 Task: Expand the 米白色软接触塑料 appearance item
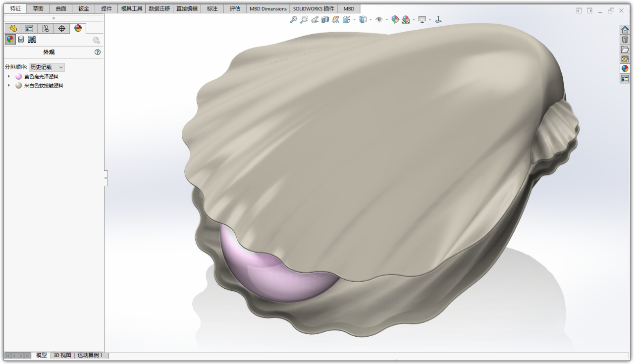[x=9, y=85]
